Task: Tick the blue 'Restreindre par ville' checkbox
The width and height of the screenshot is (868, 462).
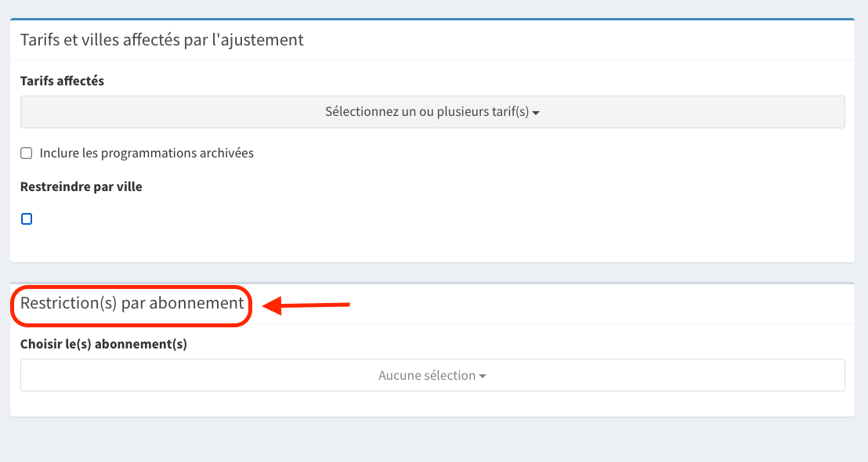Action: click(x=27, y=219)
